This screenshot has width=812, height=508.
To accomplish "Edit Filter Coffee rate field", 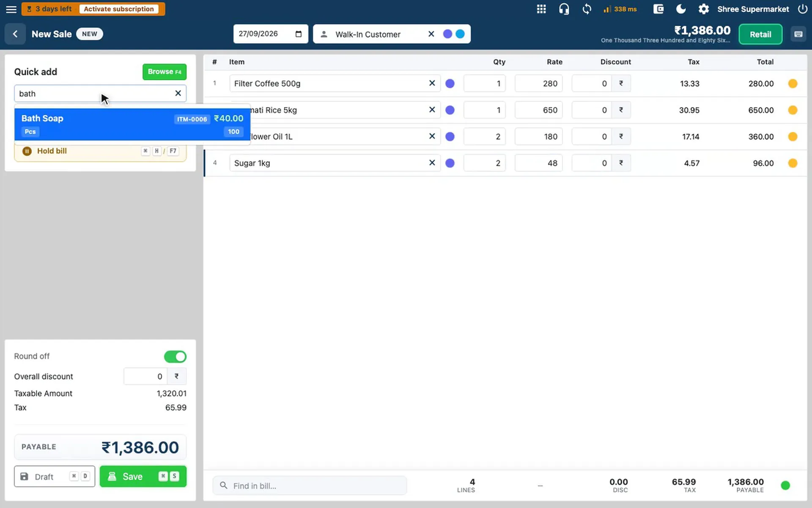I will (538, 83).
